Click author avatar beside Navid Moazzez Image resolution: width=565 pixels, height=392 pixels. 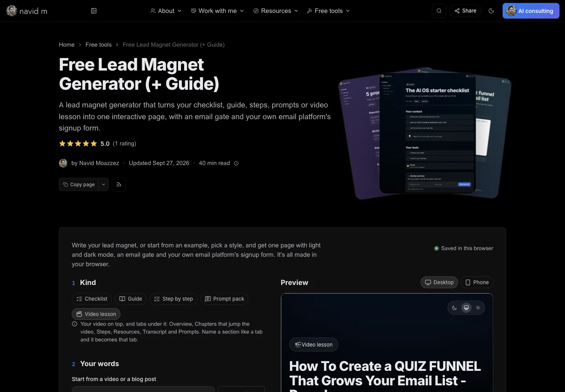63,163
